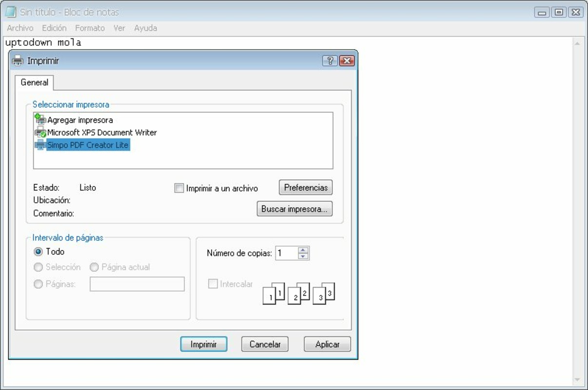Click the Notepad icon in title bar

point(10,12)
